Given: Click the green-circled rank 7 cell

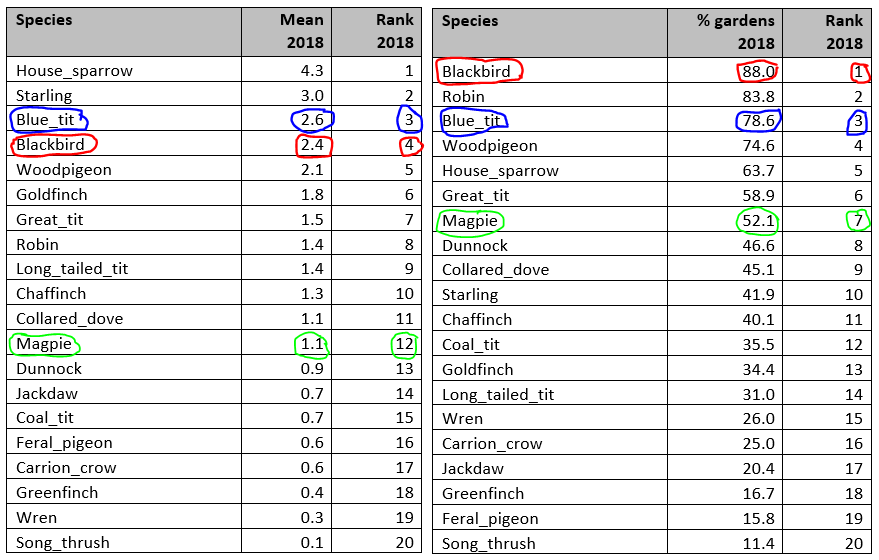Looking at the screenshot, I should tap(857, 220).
